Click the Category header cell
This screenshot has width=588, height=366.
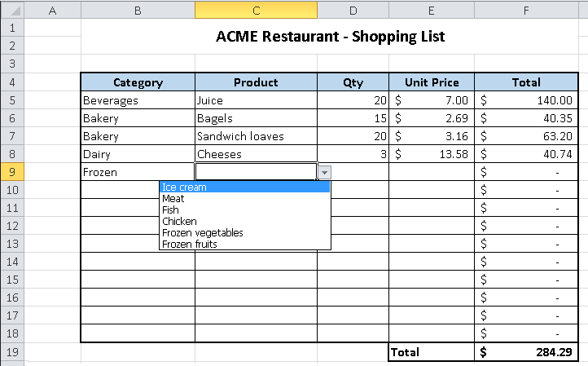click(x=138, y=82)
